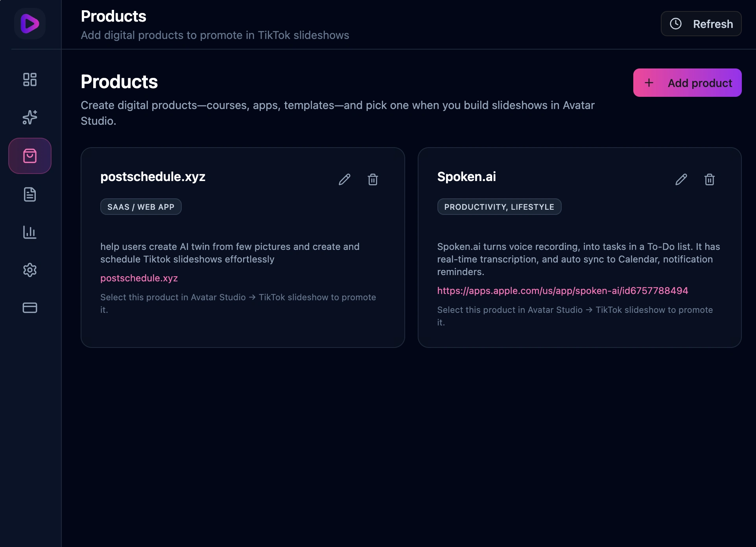Open the credit card billing sidebar icon

tap(30, 308)
